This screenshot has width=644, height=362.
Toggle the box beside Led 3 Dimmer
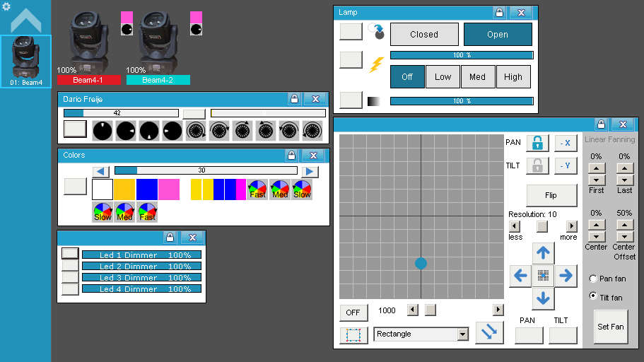(x=70, y=276)
